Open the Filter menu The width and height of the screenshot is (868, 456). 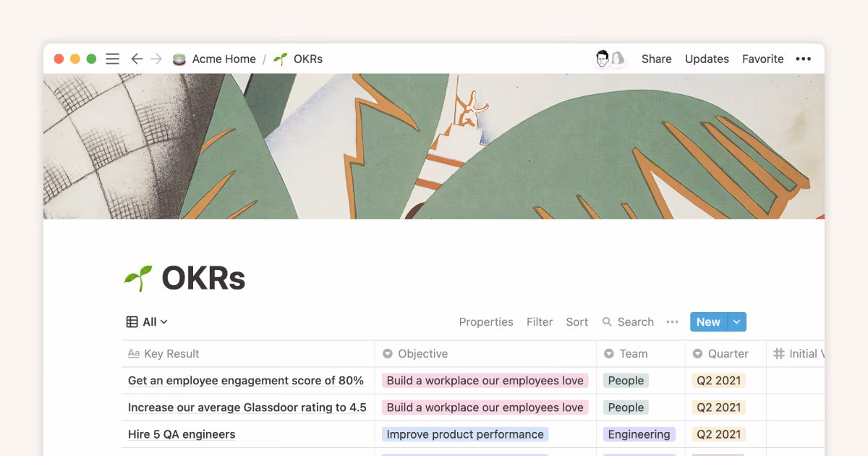(540, 321)
